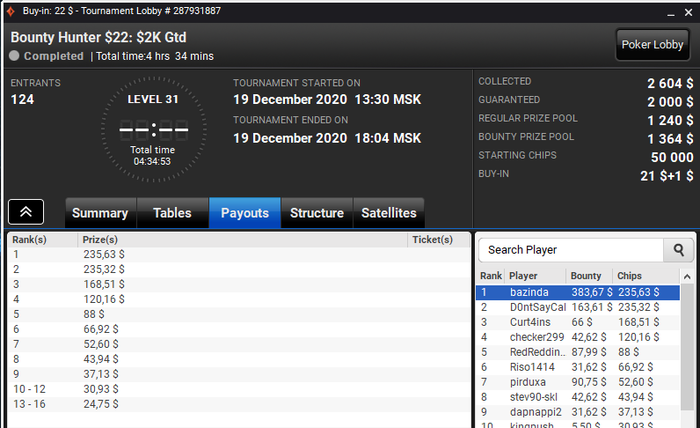Click the search magnifier icon
Screen dimensions: 700x428
pos(678,250)
